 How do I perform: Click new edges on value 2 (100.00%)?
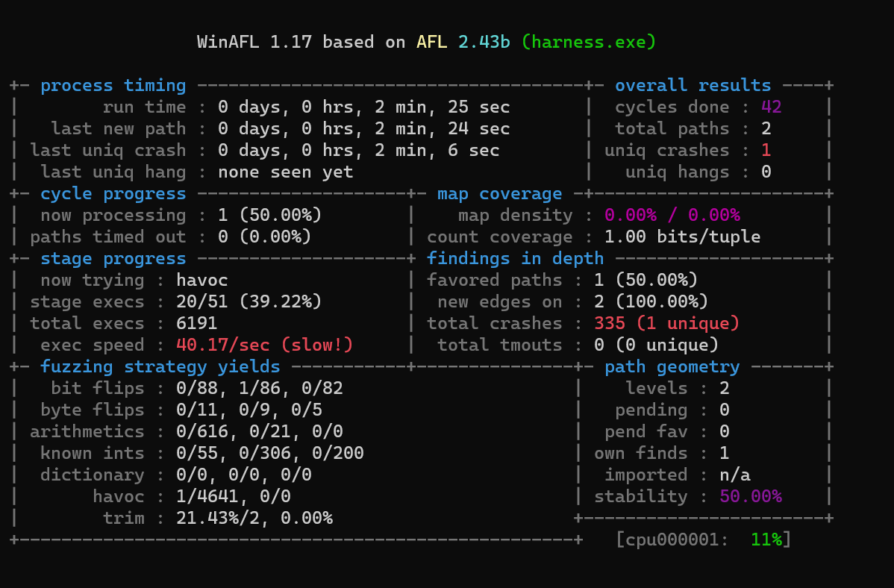coord(651,301)
